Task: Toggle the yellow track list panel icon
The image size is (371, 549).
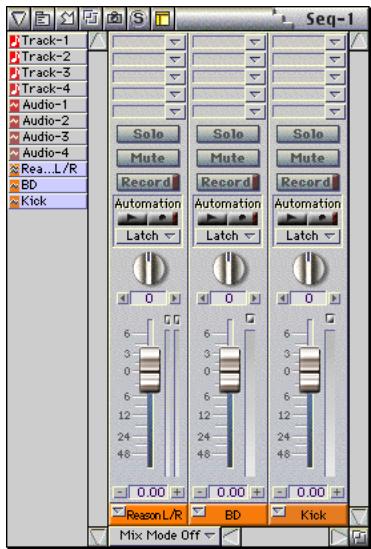Action: click(x=163, y=19)
